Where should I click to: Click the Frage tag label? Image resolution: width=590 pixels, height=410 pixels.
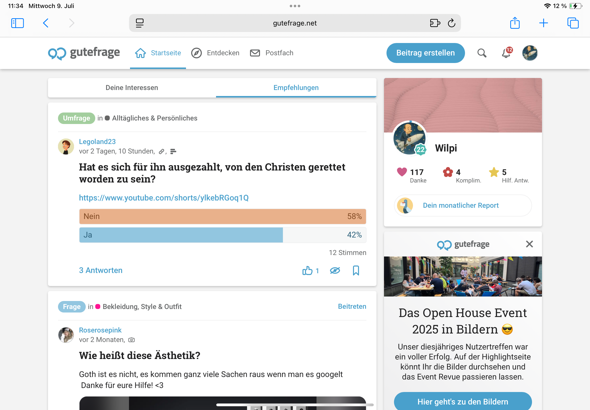[71, 307]
